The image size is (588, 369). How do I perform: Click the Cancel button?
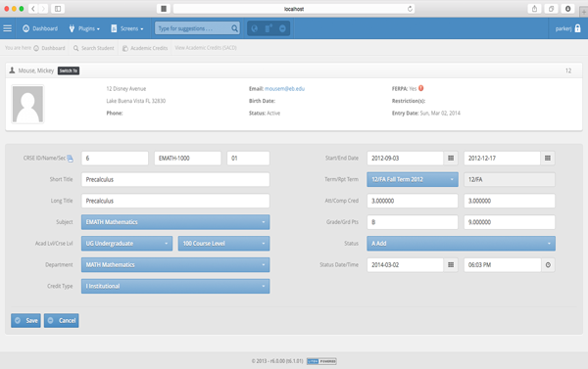tap(62, 321)
